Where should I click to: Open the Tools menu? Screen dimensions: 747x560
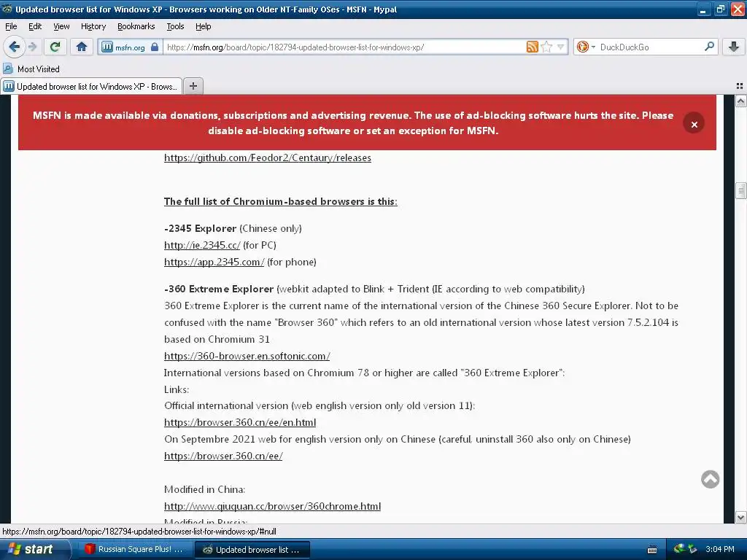(175, 26)
